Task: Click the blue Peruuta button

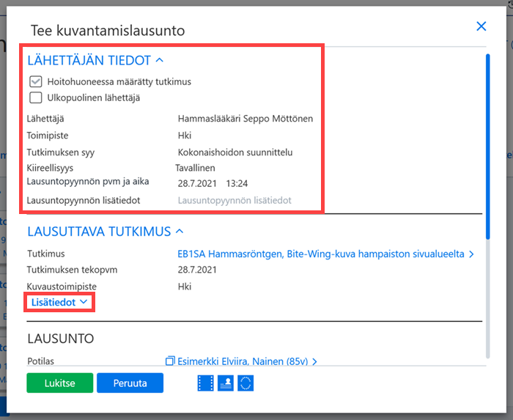Action: pos(130,383)
